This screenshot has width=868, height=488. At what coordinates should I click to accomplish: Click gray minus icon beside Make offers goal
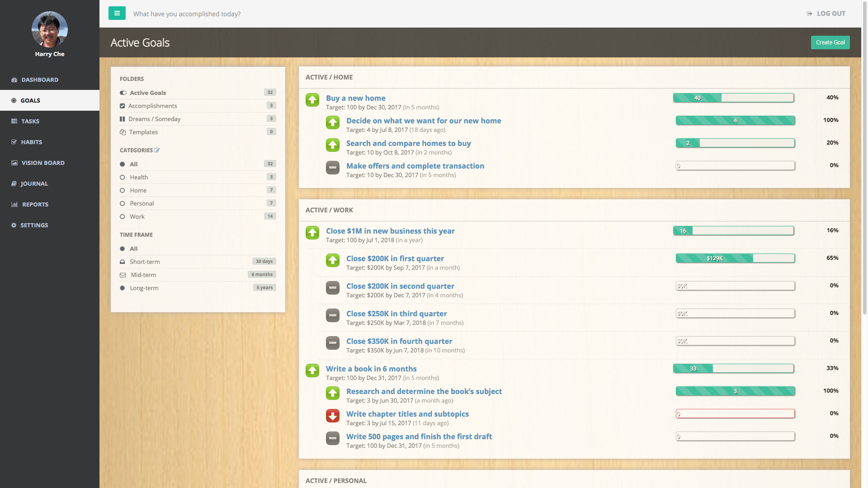(333, 168)
